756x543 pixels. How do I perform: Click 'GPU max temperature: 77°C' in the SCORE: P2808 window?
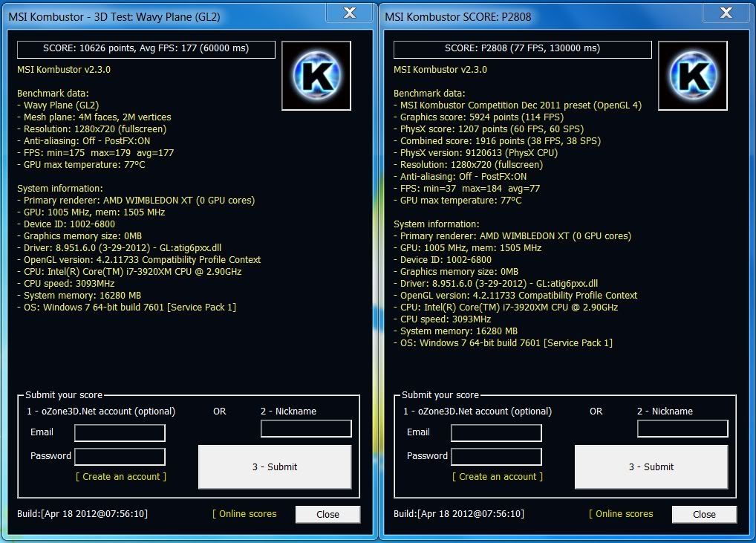pos(457,201)
